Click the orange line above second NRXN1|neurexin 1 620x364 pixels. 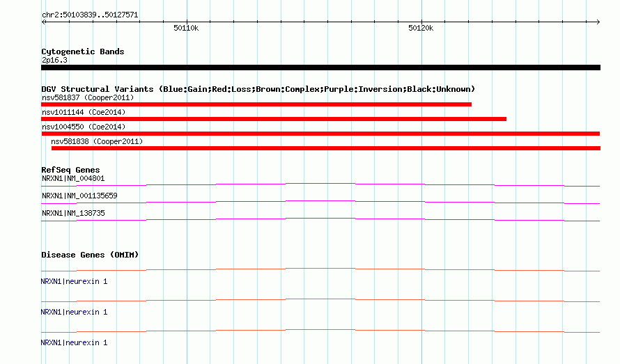point(320,301)
